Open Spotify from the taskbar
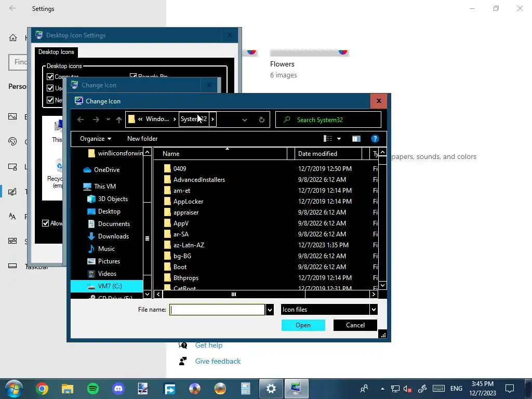The width and height of the screenshot is (532, 399). tap(93, 389)
